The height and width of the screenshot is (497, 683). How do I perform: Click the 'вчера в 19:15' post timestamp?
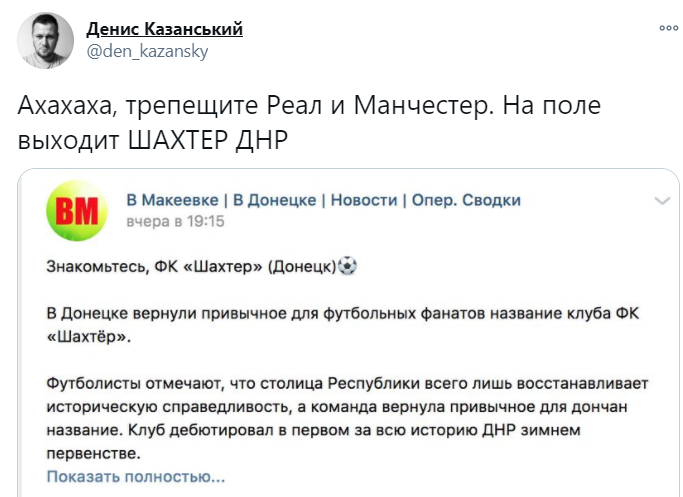[175, 221]
